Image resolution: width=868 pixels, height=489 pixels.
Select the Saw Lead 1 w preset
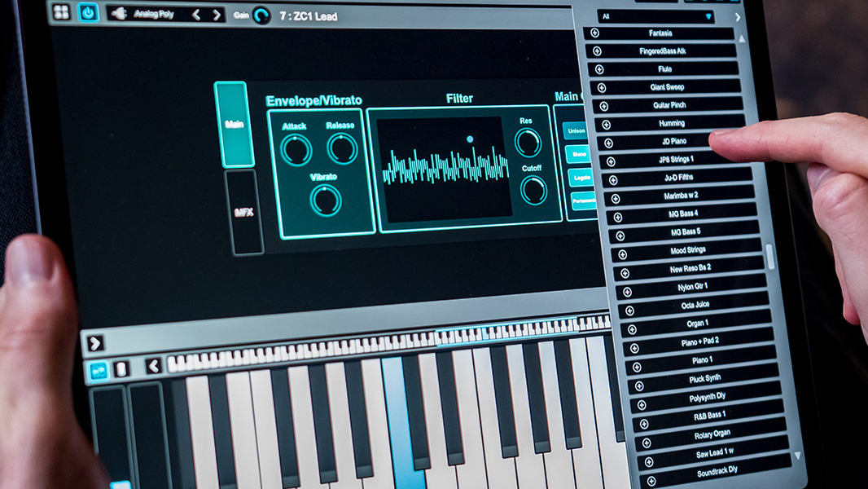click(714, 452)
